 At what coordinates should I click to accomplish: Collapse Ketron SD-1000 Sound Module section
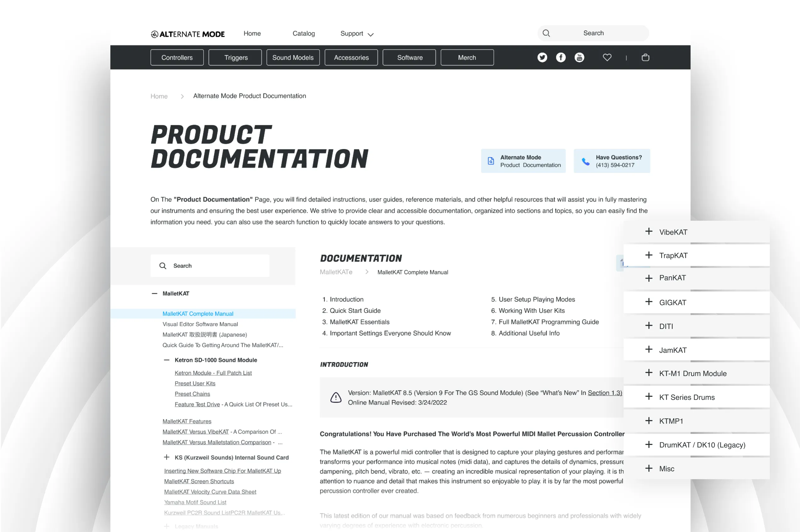point(167,360)
